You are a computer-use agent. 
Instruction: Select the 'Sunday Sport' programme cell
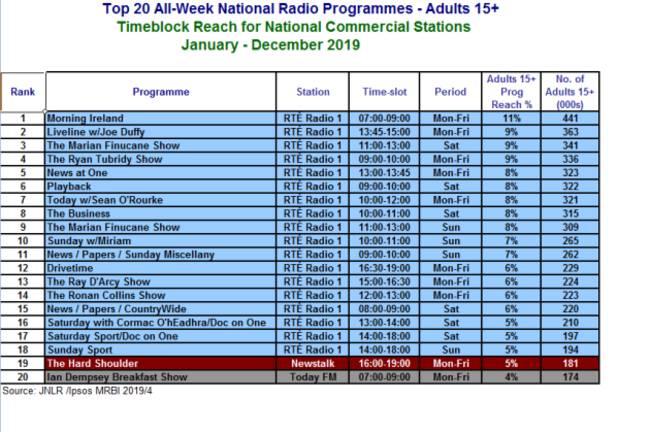(161, 350)
